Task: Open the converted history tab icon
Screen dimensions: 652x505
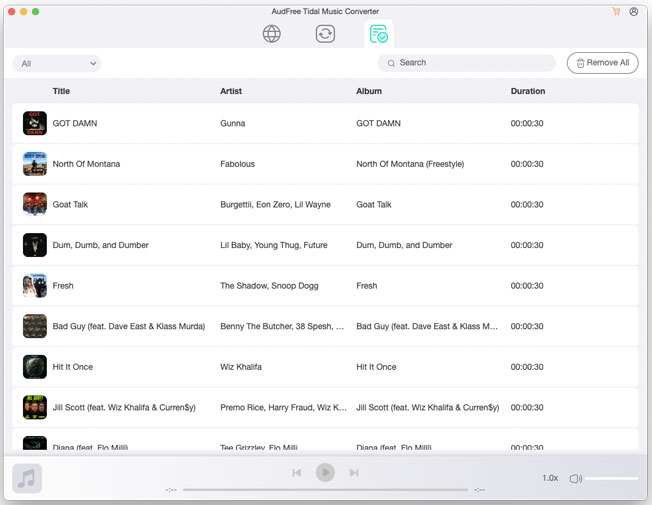Action: click(x=379, y=34)
